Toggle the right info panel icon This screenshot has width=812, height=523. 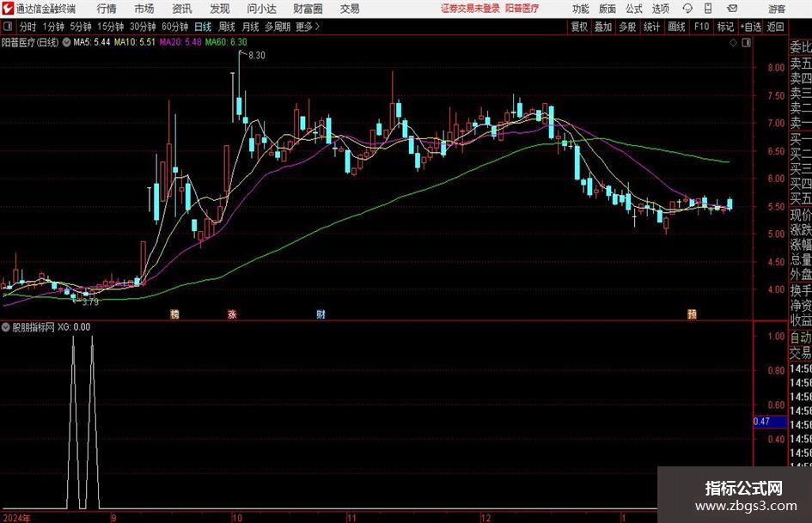(746, 43)
